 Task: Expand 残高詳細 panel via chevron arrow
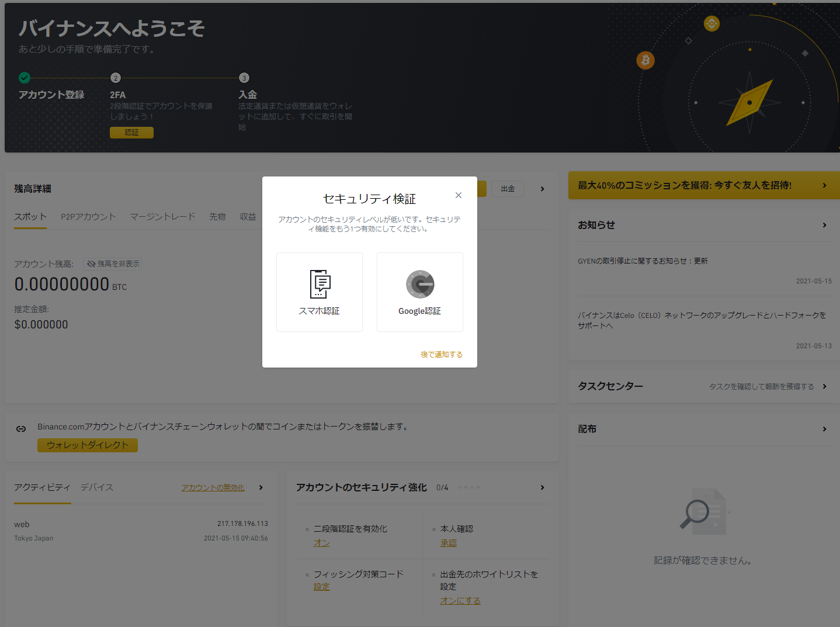pyautogui.click(x=542, y=189)
